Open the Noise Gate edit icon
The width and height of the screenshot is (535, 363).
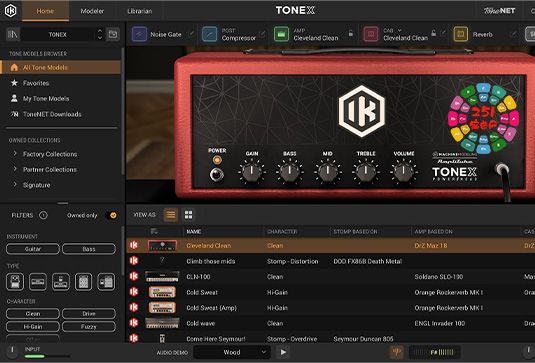click(191, 34)
